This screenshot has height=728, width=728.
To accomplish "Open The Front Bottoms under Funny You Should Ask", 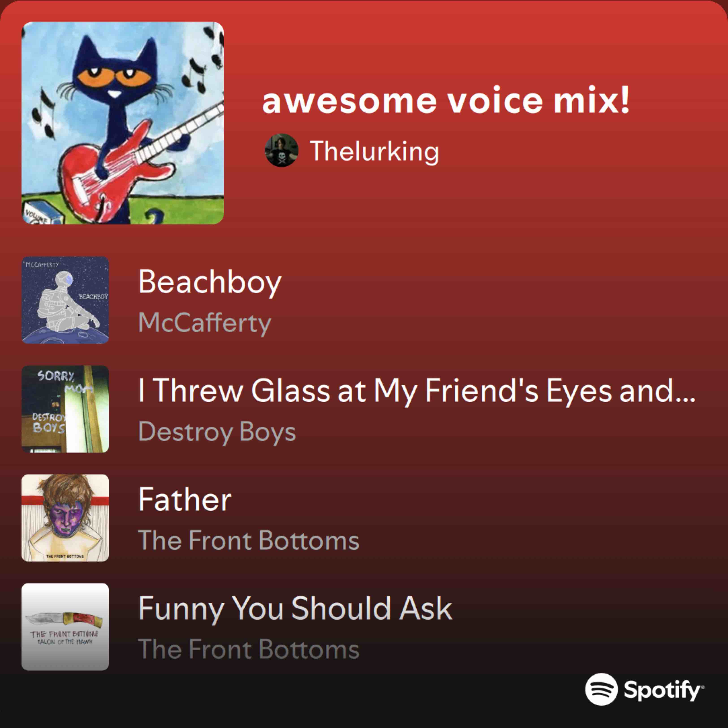I will tap(249, 649).
